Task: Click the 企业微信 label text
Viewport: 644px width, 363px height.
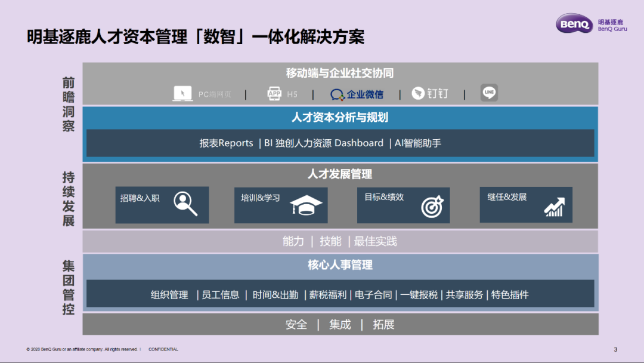Action: [x=365, y=94]
